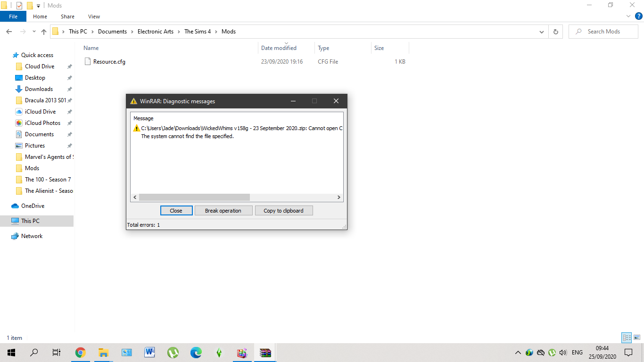
Task: Go back with the Back arrow
Action: point(9,32)
